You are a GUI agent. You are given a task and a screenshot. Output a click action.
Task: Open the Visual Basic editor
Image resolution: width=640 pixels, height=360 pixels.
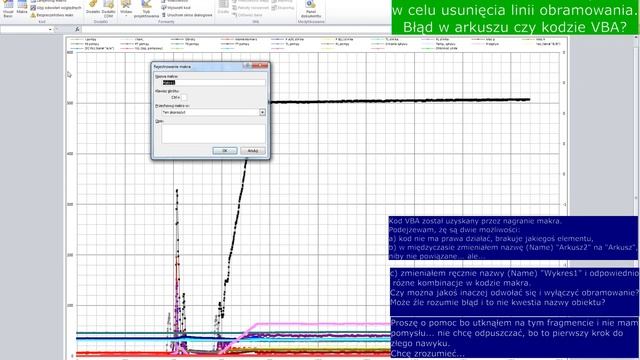[x=8, y=9]
